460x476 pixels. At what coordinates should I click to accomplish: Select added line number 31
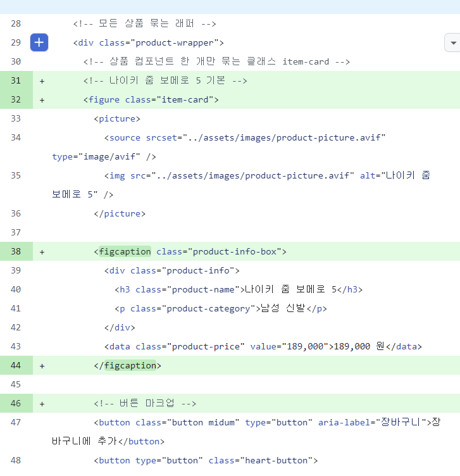[x=16, y=80]
